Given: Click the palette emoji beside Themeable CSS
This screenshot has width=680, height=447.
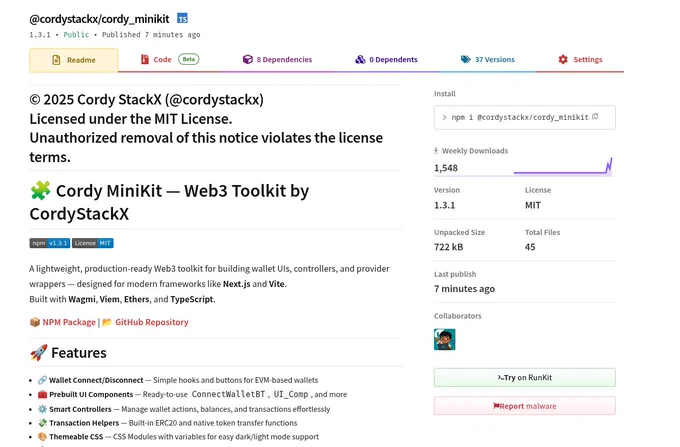Looking at the screenshot, I should pos(42,437).
